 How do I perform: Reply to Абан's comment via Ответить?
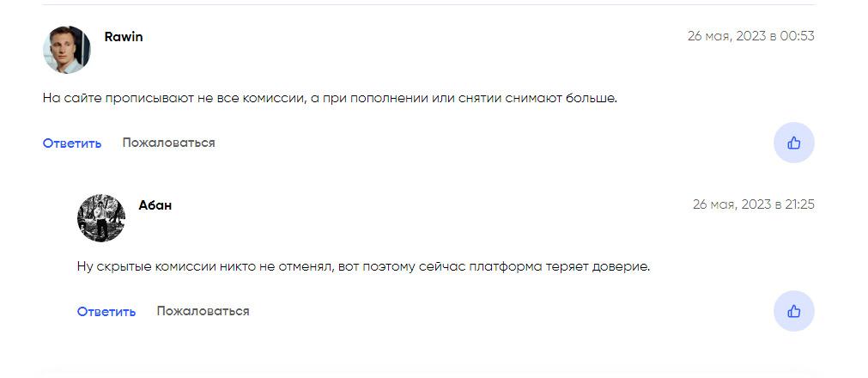[x=106, y=312]
